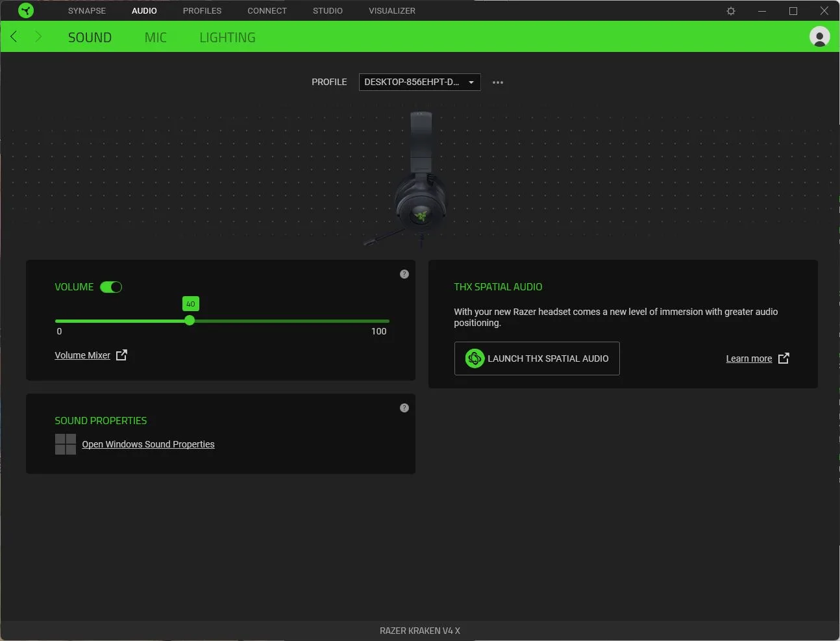Open profile options three-dot menu
840x641 pixels.
(x=498, y=82)
